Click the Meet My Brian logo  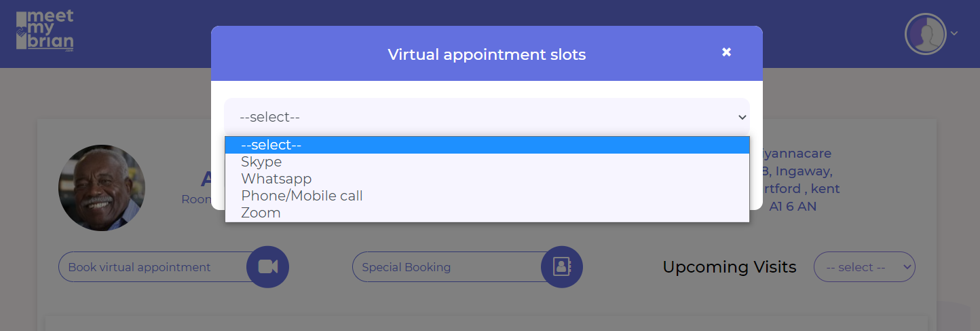click(x=45, y=31)
